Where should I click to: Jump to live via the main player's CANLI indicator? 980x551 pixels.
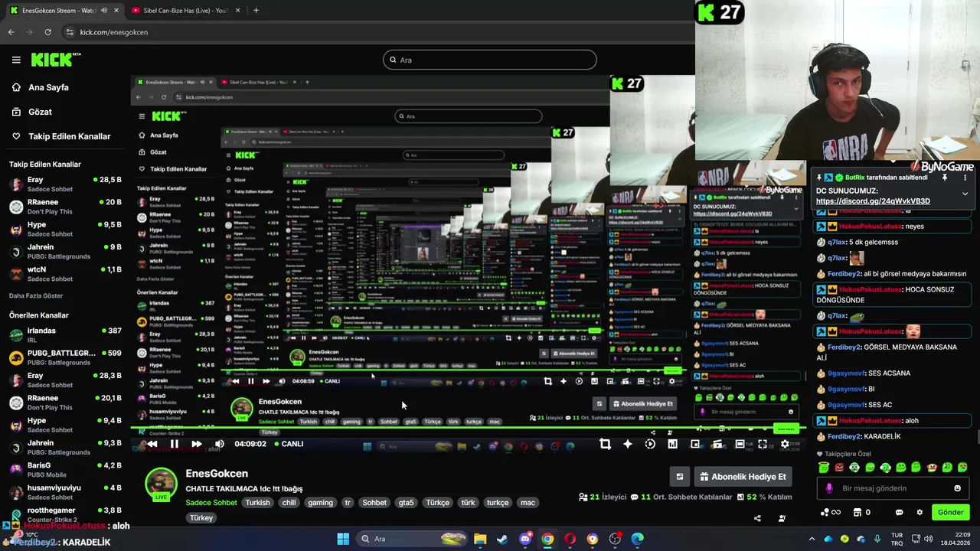tap(288, 444)
